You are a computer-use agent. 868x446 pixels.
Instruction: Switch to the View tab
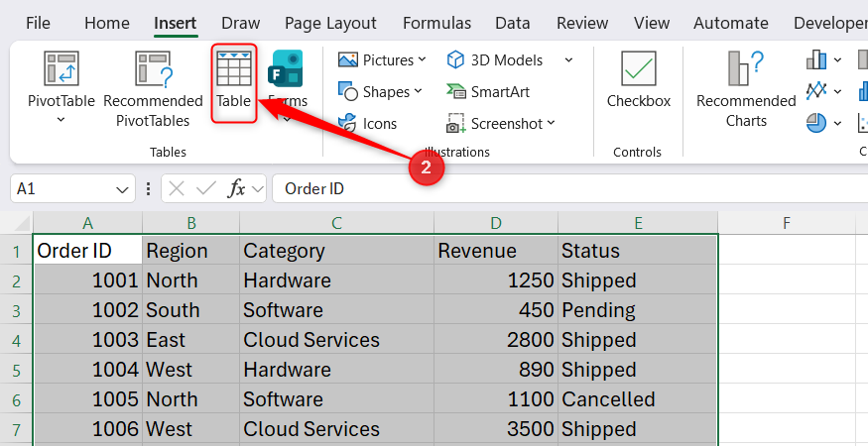(652, 23)
